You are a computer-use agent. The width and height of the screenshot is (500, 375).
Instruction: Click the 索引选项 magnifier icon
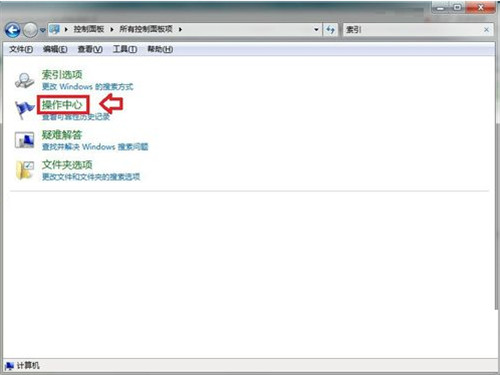[24, 80]
